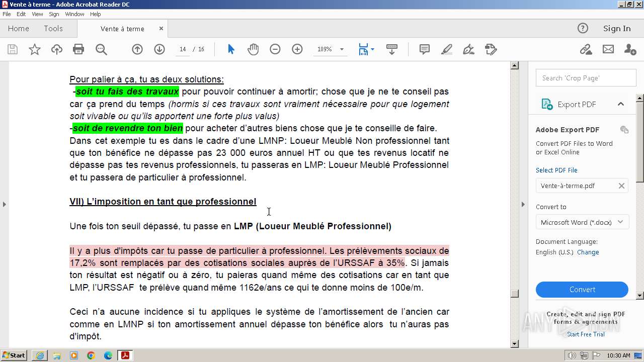Go to next page with down arrow

(x=159, y=49)
